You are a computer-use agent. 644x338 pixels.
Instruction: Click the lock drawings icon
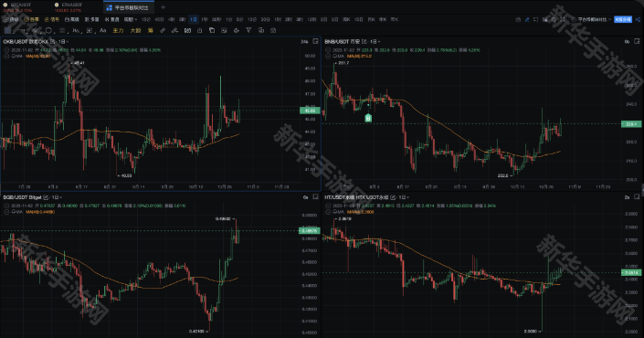click(200, 30)
